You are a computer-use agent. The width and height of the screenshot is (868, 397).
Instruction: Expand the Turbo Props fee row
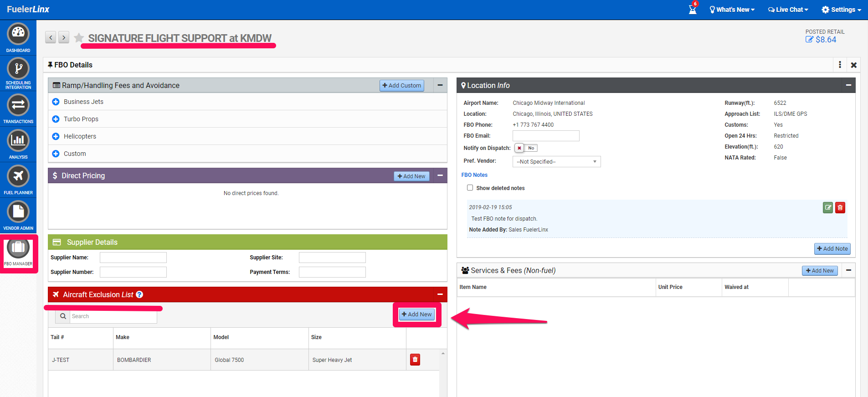tap(56, 119)
